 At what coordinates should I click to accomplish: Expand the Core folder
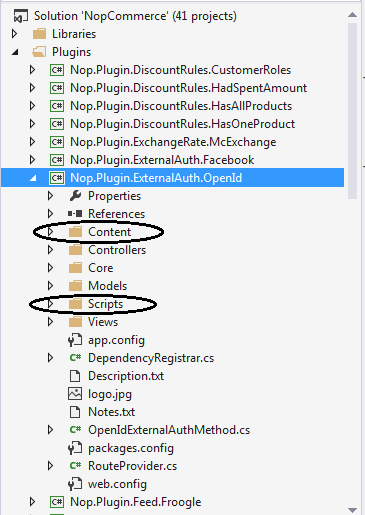[x=50, y=268]
